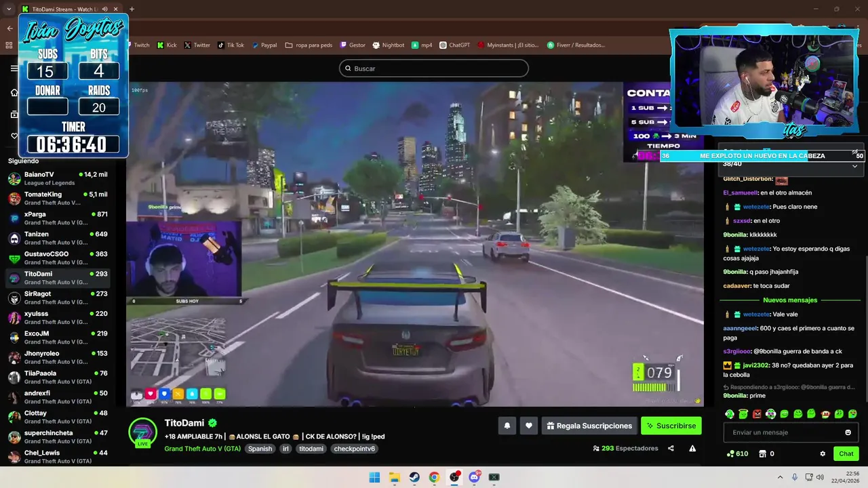Click the green Suscribirse button

(x=671, y=426)
